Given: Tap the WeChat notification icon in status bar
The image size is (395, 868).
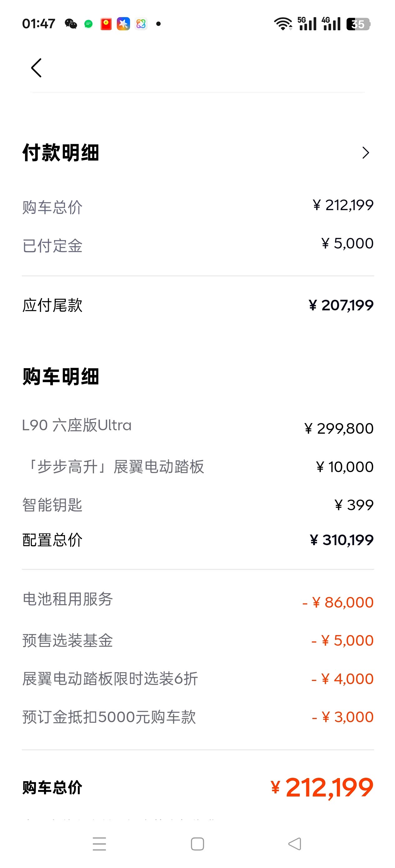Looking at the screenshot, I should 71,24.
